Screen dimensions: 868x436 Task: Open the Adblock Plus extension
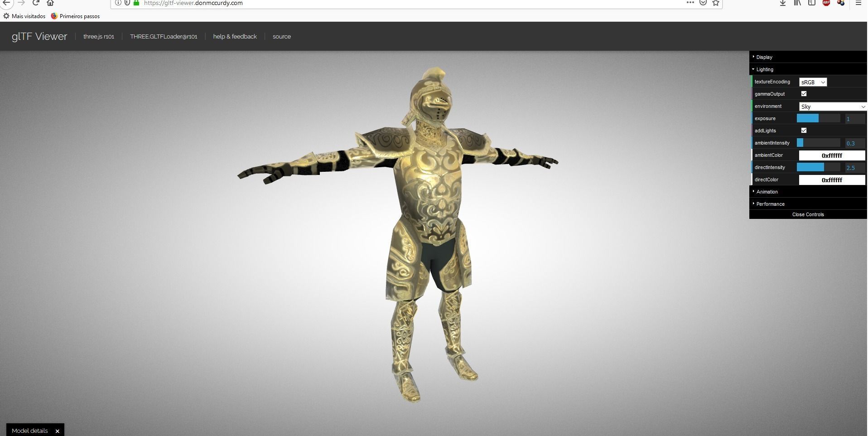[x=825, y=3]
